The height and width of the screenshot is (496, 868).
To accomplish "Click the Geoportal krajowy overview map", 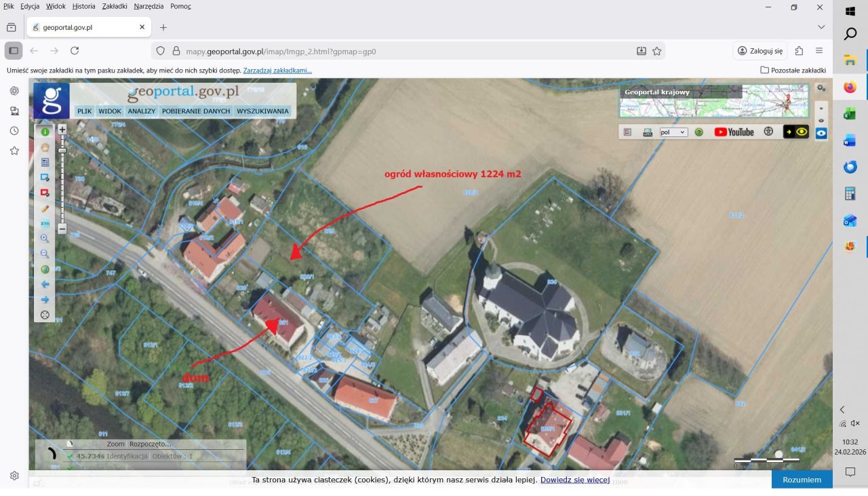I will (714, 101).
